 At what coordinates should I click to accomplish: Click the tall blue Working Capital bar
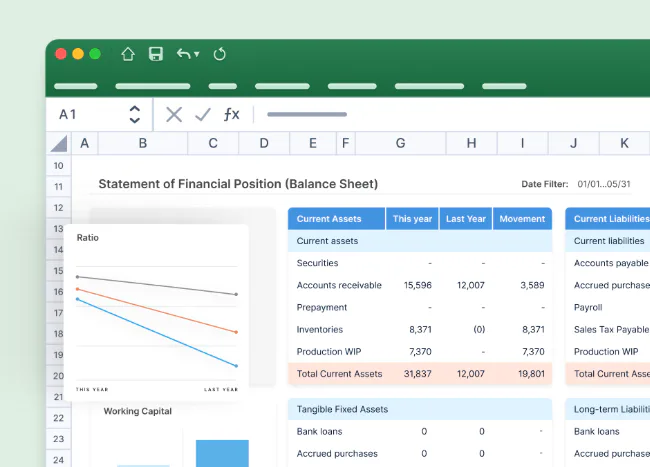[222, 453]
